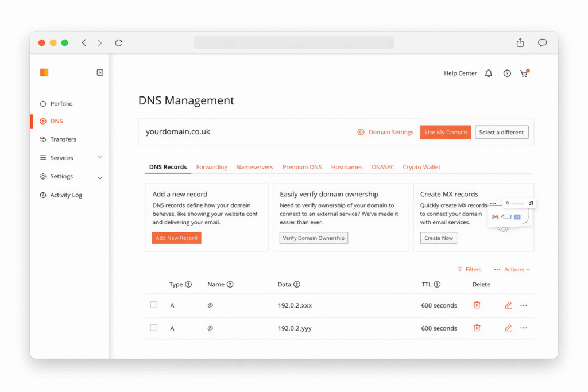Delete the first A record with trash icon

tap(477, 305)
